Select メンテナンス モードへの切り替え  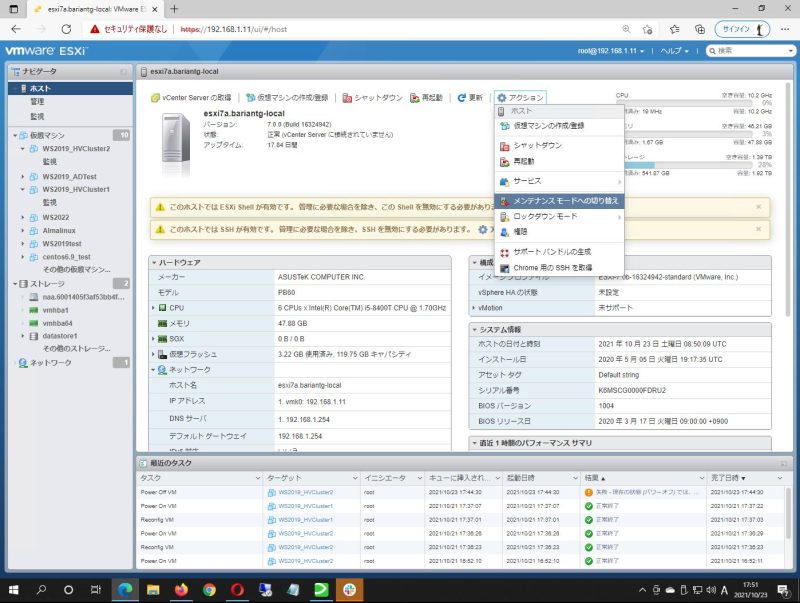pyautogui.click(x=559, y=201)
